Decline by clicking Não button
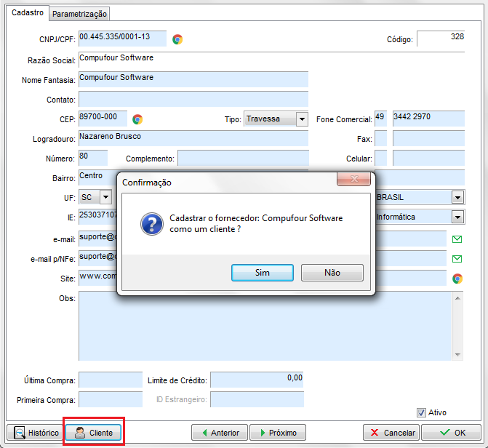This screenshot has width=488, height=448. [x=332, y=273]
